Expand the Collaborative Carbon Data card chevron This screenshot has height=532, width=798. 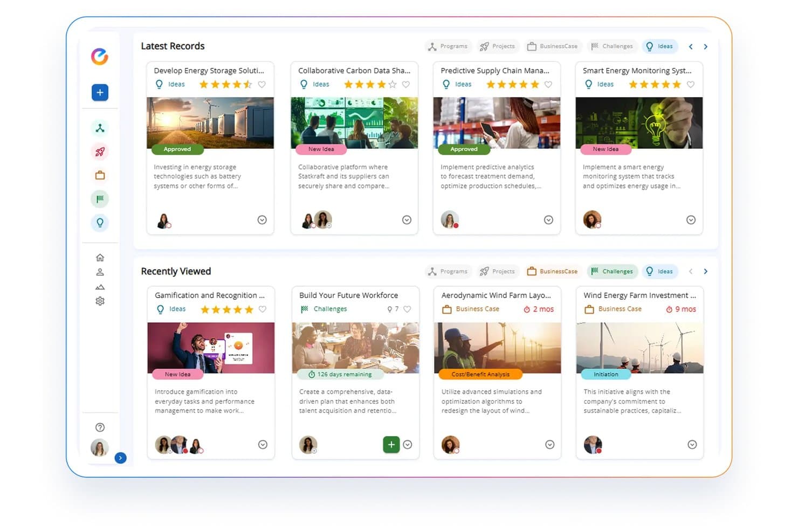pos(407,220)
